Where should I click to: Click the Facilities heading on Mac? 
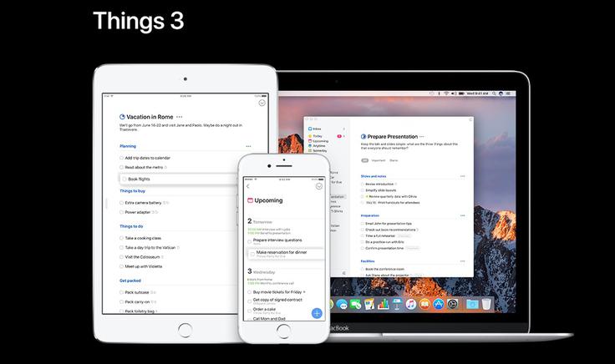[368, 261]
